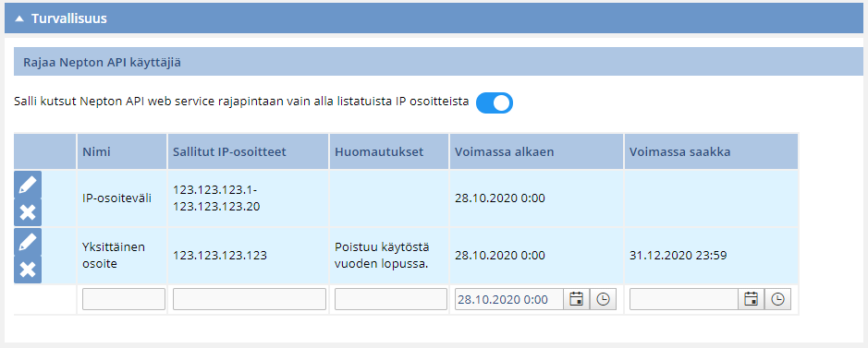
Task: Remove the Yksittäinen osoite row
Action: click(28, 270)
